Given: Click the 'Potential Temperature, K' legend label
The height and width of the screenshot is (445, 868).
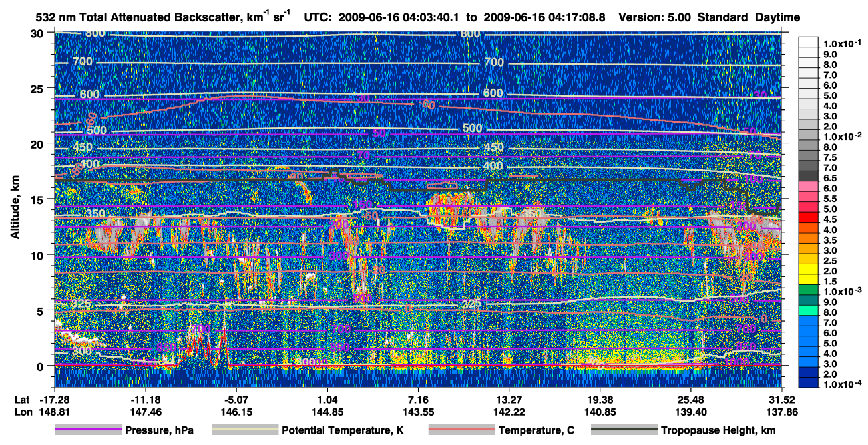Looking at the screenshot, I should click(x=342, y=431).
